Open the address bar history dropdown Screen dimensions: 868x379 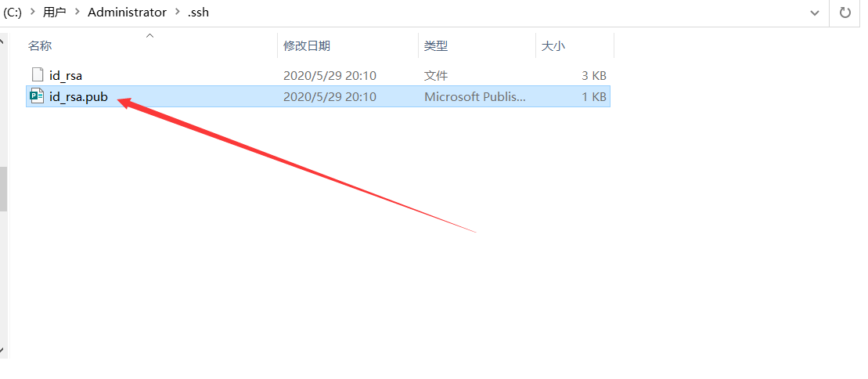[x=815, y=13]
